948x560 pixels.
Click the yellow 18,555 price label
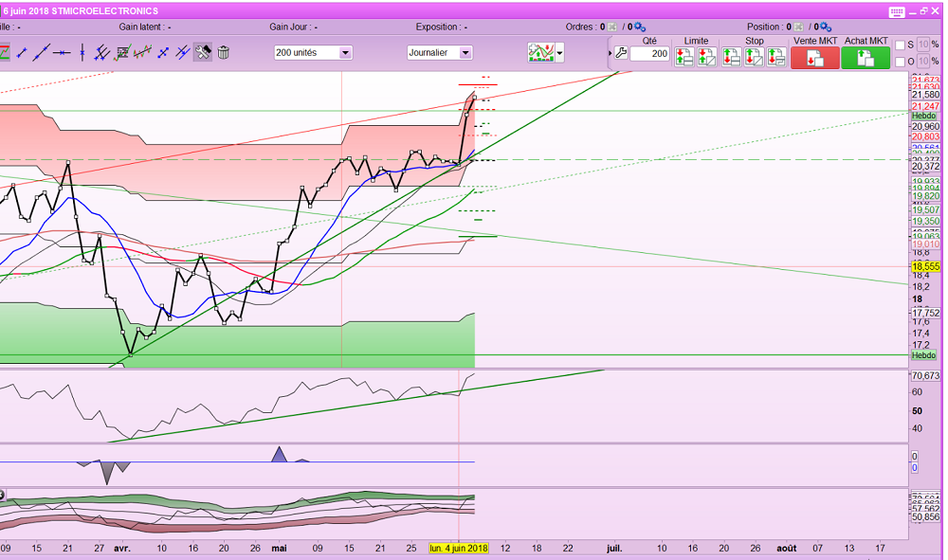coord(925,266)
